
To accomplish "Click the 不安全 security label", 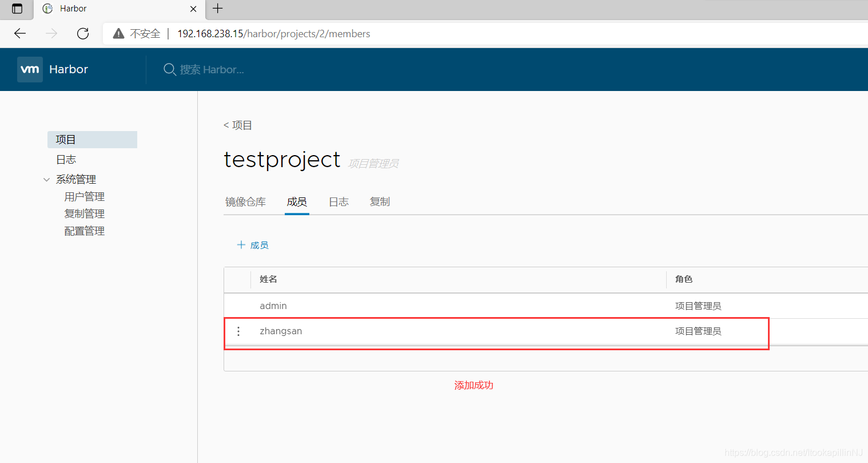I will (x=145, y=34).
